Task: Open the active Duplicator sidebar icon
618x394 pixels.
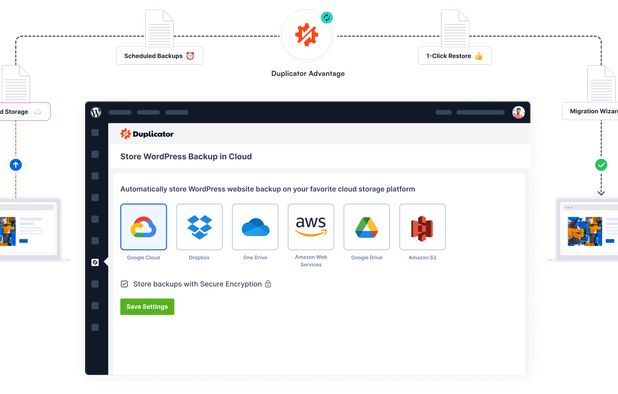Action: click(95, 262)
